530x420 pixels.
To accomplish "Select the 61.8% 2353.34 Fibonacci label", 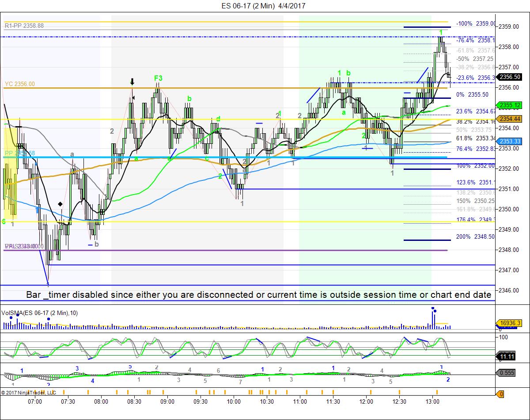I will click(476, 138).
